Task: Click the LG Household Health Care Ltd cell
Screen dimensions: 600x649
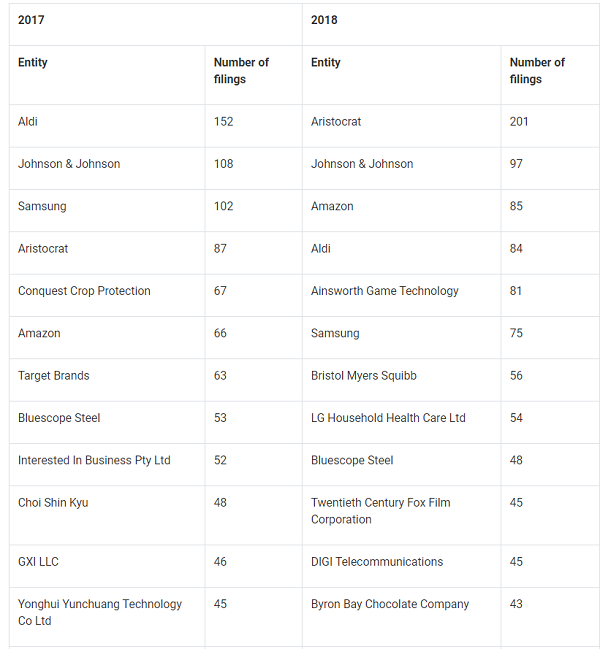Action: tap(388, 418)
